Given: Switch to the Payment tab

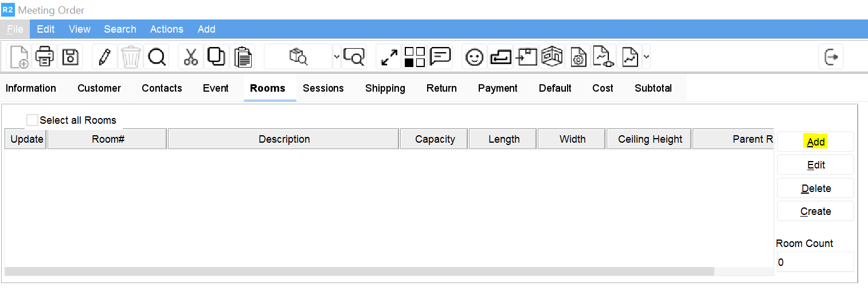Looking at the screenshot, I should coord(498,88).
